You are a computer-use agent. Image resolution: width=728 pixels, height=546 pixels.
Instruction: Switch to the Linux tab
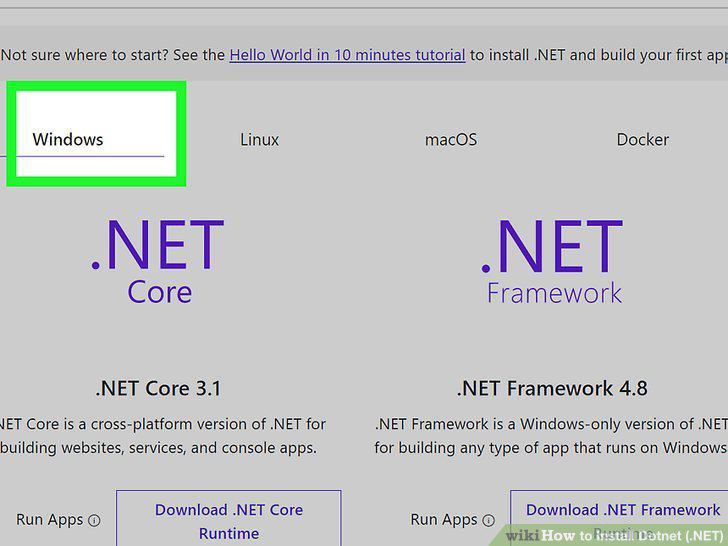click(x=260, y=139)
